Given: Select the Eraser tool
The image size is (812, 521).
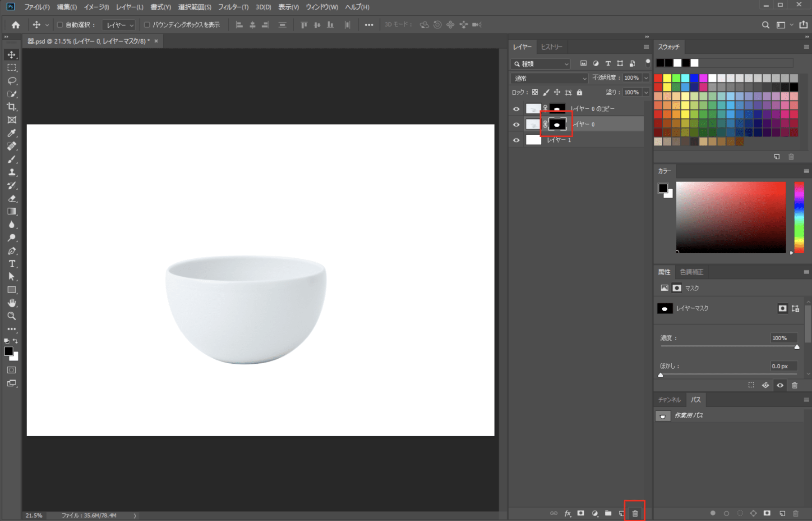Looking at the screenshot, I should tap(12, 198).
